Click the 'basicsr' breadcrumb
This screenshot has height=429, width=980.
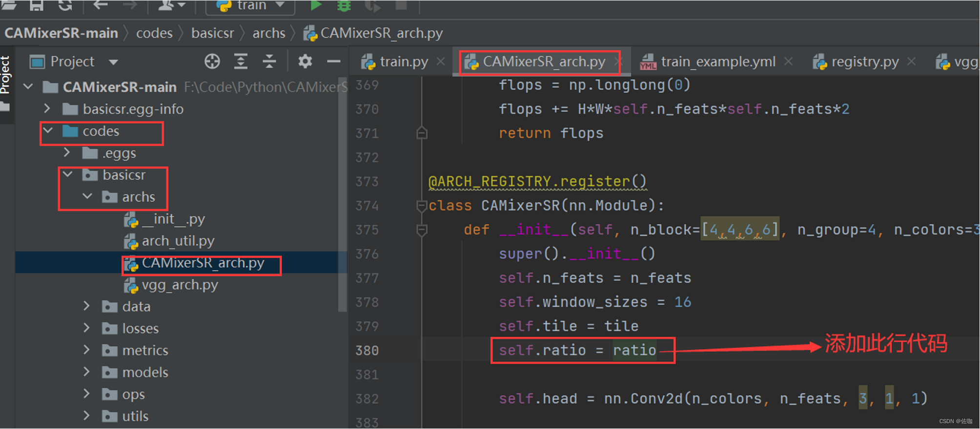(x=213, y=33)
